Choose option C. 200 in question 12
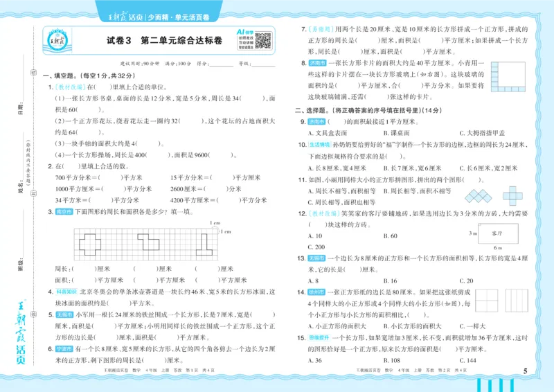 [x=316, y=247]
